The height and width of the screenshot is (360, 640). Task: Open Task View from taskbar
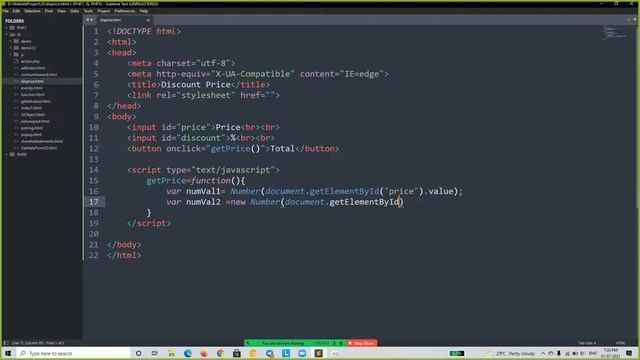tap(155, 353)
